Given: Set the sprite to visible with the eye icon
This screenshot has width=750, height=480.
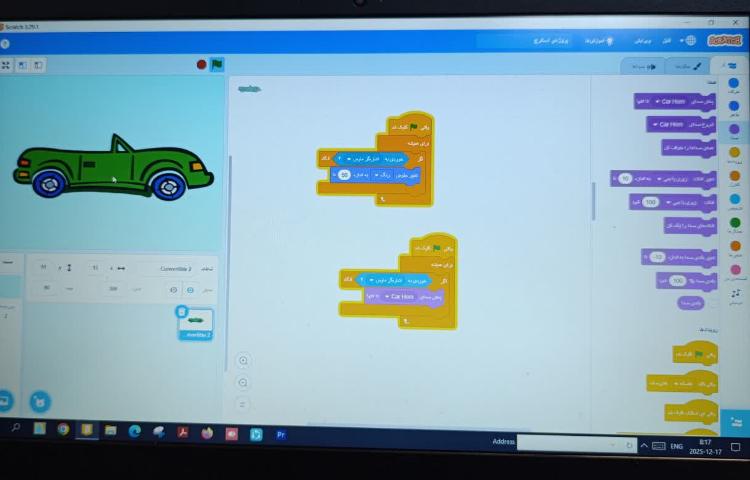Looking at the screenshot, I should point(190,289).
